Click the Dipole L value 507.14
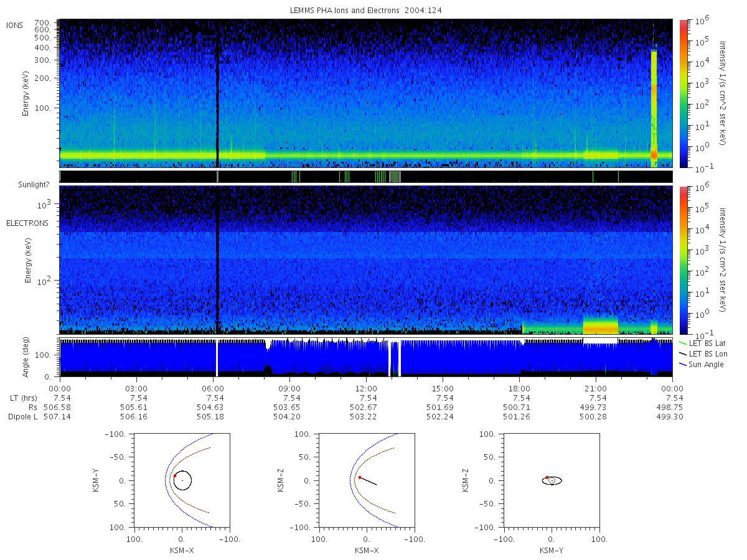The image size is (747, 560). tap(57, 416)
